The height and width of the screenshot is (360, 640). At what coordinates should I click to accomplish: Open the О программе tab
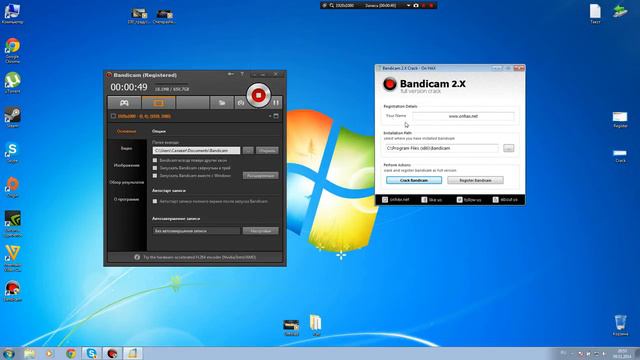(x=127, y=200)
